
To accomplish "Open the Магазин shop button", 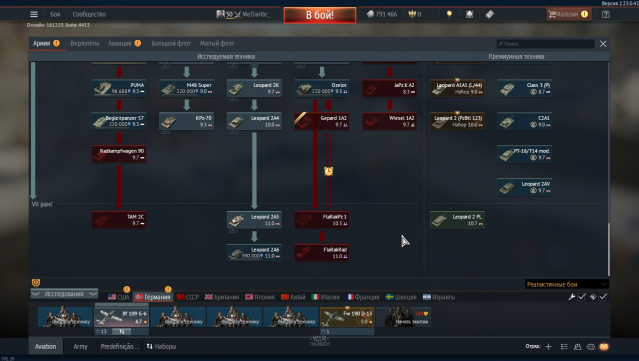I will tap(568, 14).
